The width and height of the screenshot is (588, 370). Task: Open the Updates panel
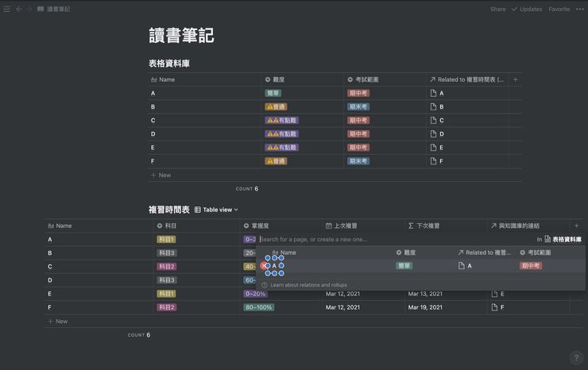tap(527, 9)
